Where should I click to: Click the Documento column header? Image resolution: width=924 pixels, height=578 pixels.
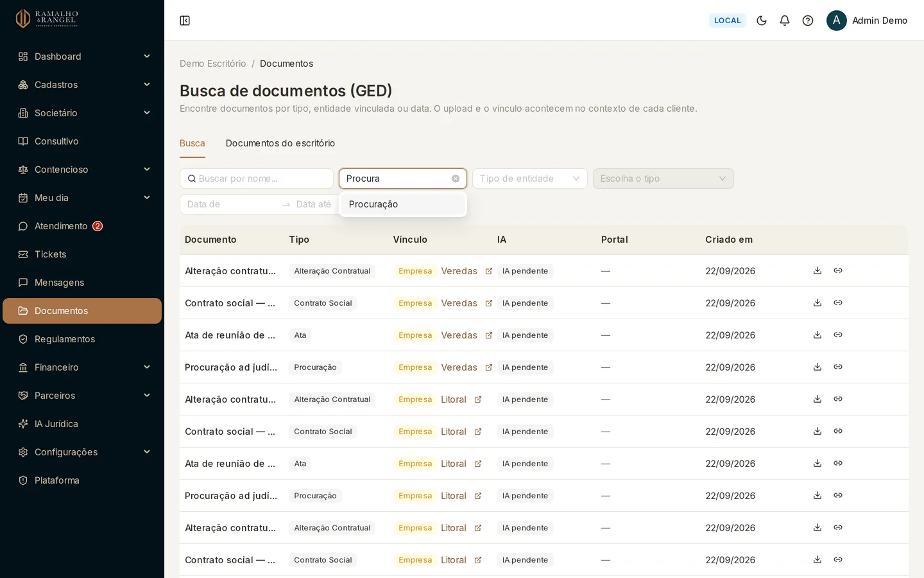point(210,240)
